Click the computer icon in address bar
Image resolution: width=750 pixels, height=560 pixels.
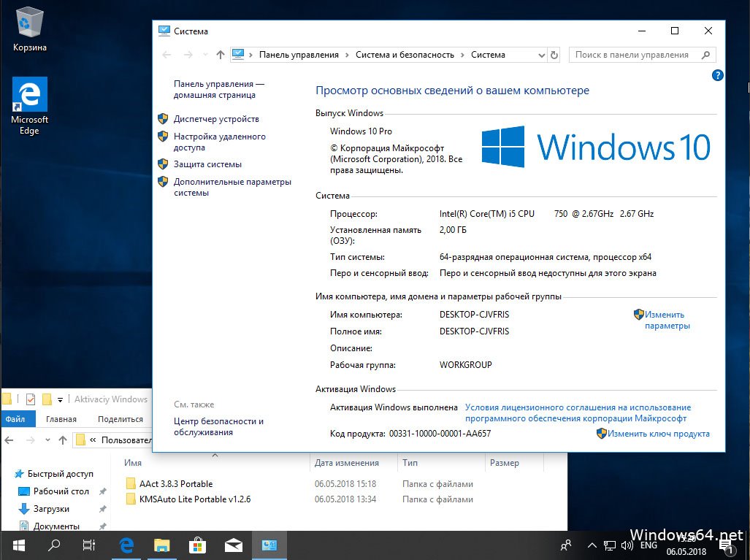pos(238,55)
